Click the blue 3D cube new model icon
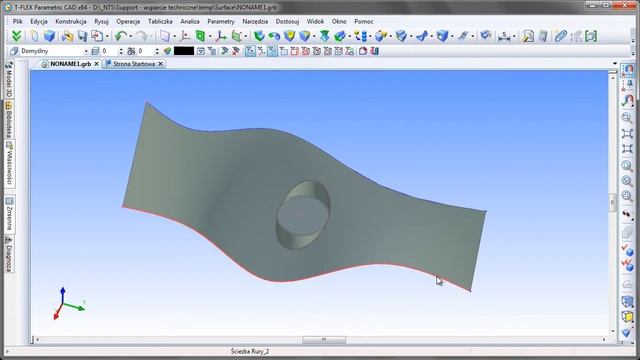 click(x=49, y=36)
